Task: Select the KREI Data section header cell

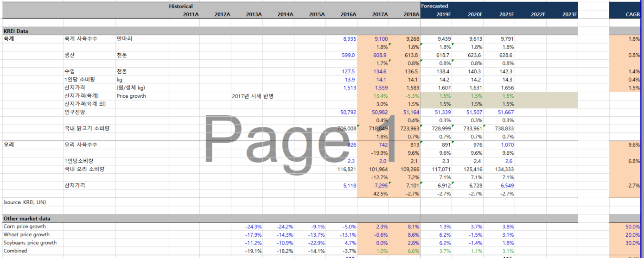Action: 16,31
